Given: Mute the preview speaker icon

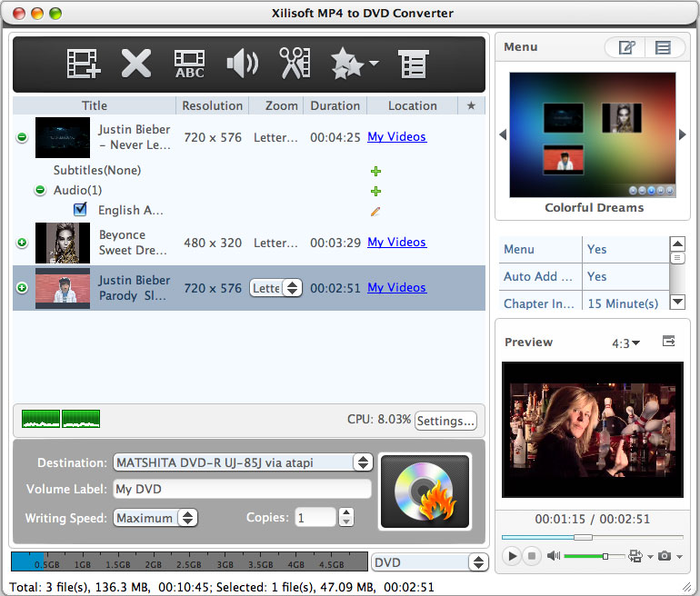Looking at the screenshot, I should (x=554, y=556).
